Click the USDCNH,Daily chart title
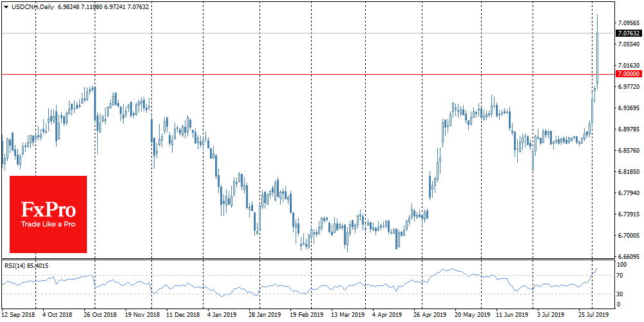This screenshot has height=322, width=644. pyautogui.click(x=30, y=5)
